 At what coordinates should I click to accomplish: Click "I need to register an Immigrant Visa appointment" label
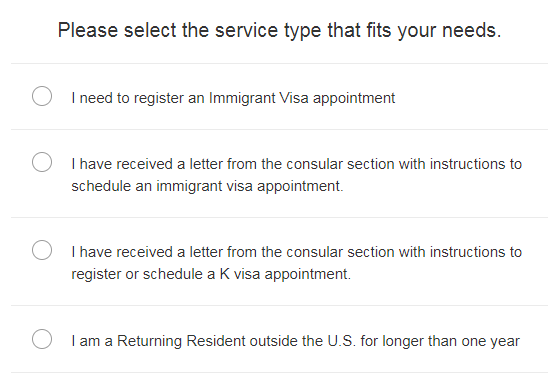point(233,98)
